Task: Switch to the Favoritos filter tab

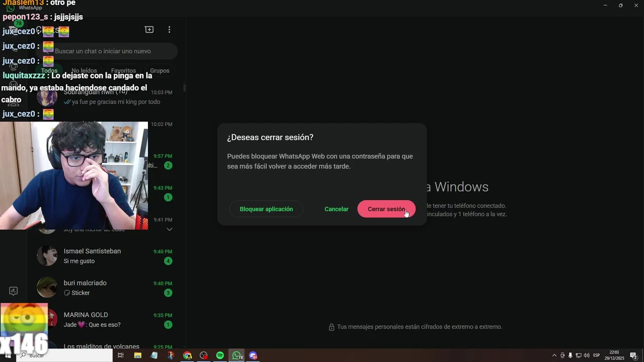Action: (123, 71)
